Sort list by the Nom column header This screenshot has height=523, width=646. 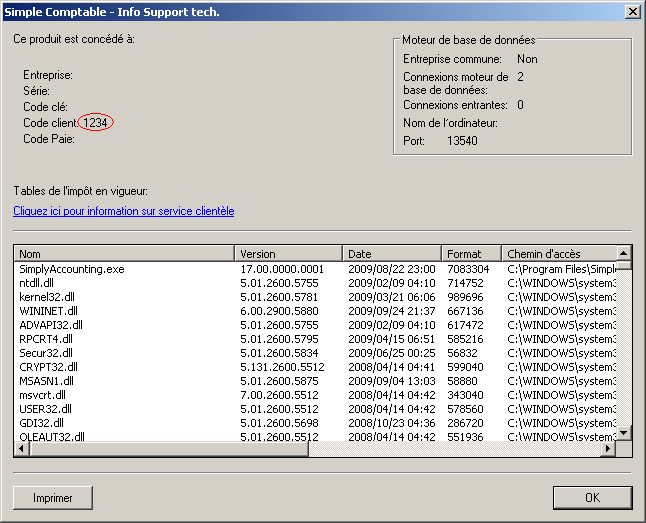pos(124,253)
